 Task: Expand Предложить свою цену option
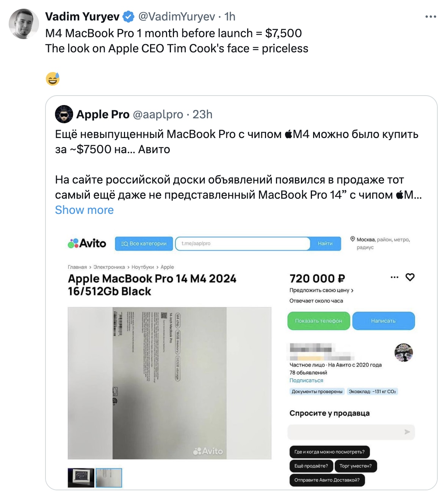321,290
